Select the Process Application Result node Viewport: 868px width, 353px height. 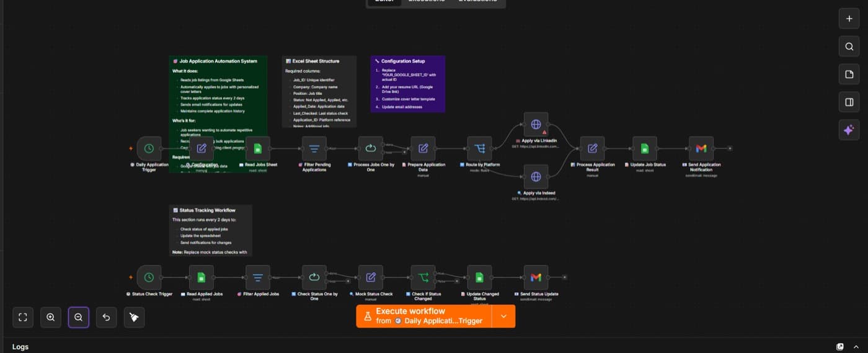click(593, 149)
